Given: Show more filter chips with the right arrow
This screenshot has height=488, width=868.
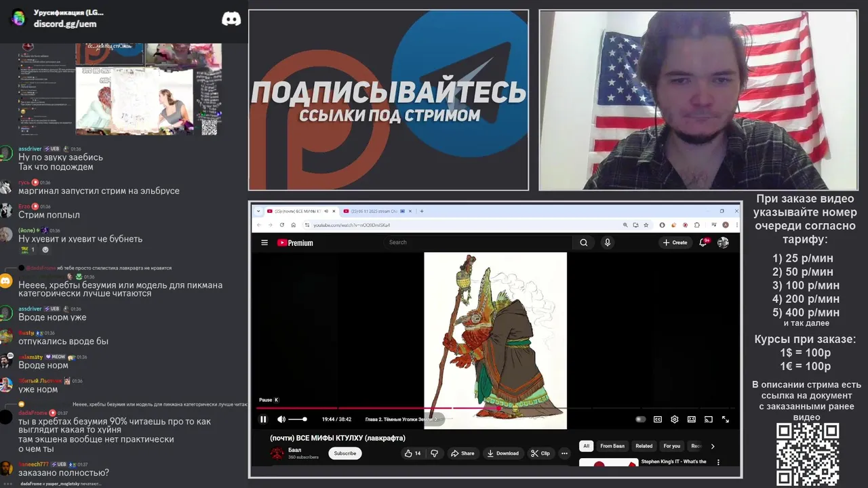Looking at the screenshot, I should click(713, 446).
